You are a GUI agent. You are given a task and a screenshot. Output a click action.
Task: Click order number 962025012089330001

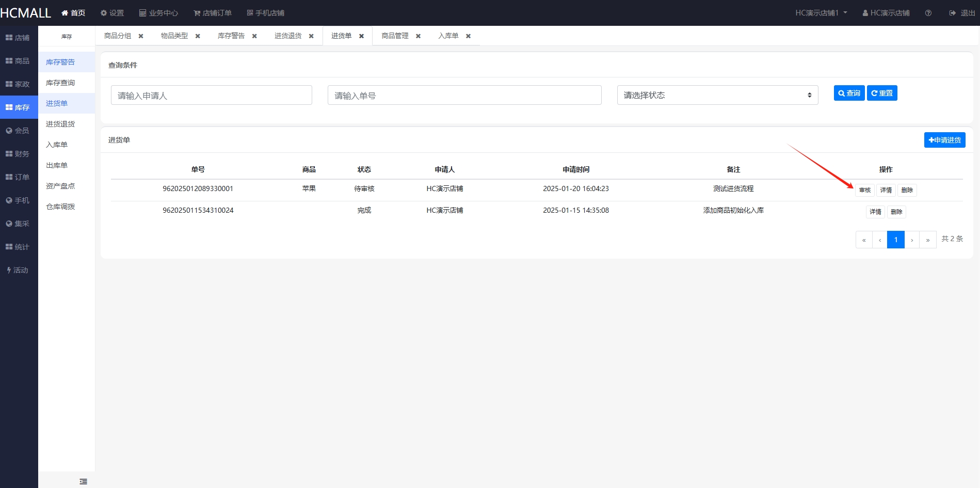(x=198, y=188)
